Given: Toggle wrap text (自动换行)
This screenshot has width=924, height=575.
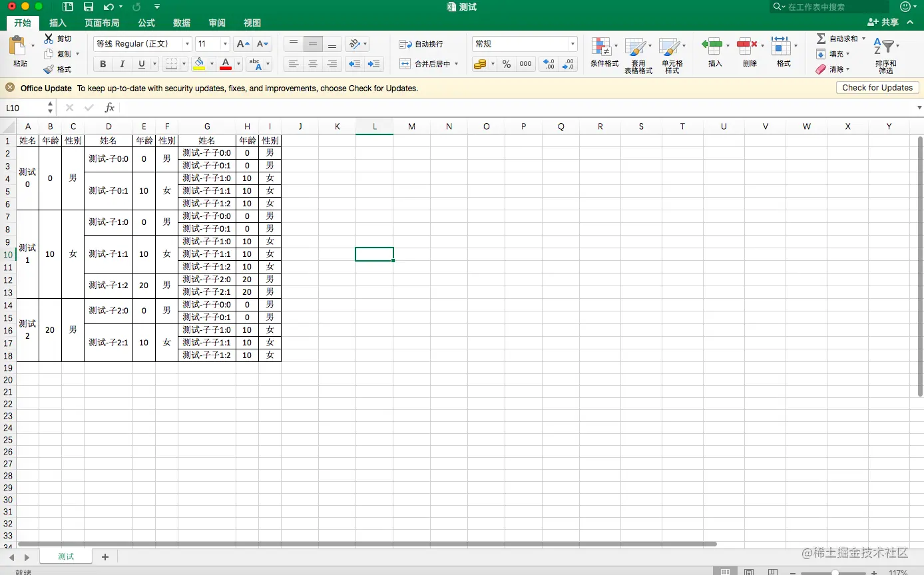Looking at the screenshot, I should click(421, 44).
